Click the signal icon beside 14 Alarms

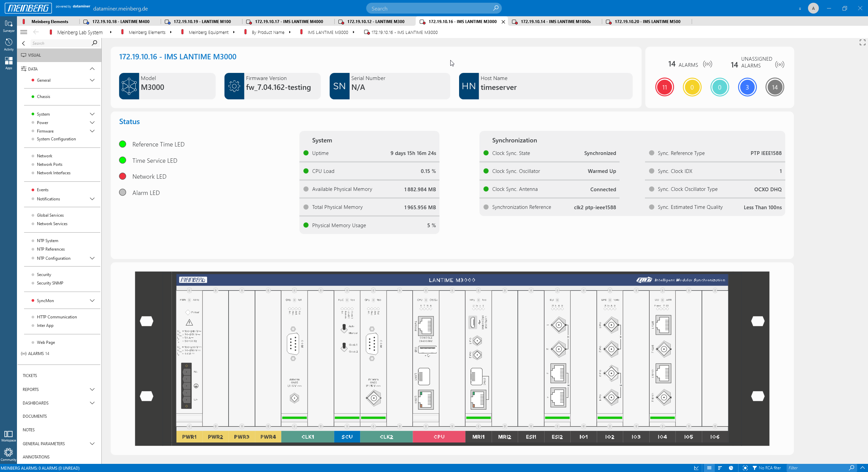coord(708,64)
